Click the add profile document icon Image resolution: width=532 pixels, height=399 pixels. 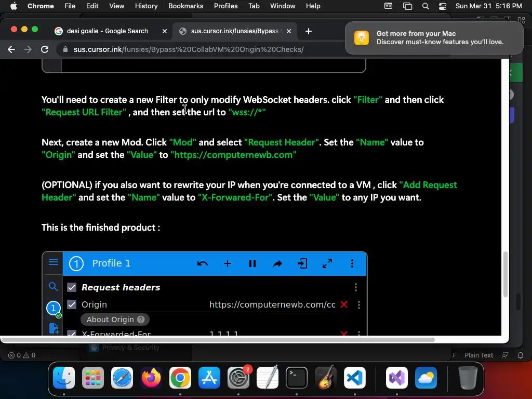tap(54, 328)
